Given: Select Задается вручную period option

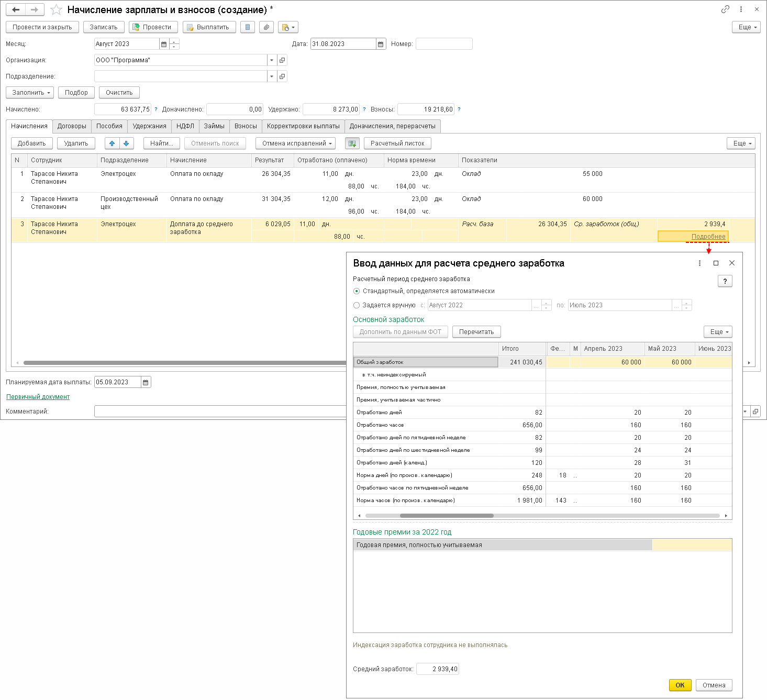Looking at the screenshot, I should click(357, 305).
